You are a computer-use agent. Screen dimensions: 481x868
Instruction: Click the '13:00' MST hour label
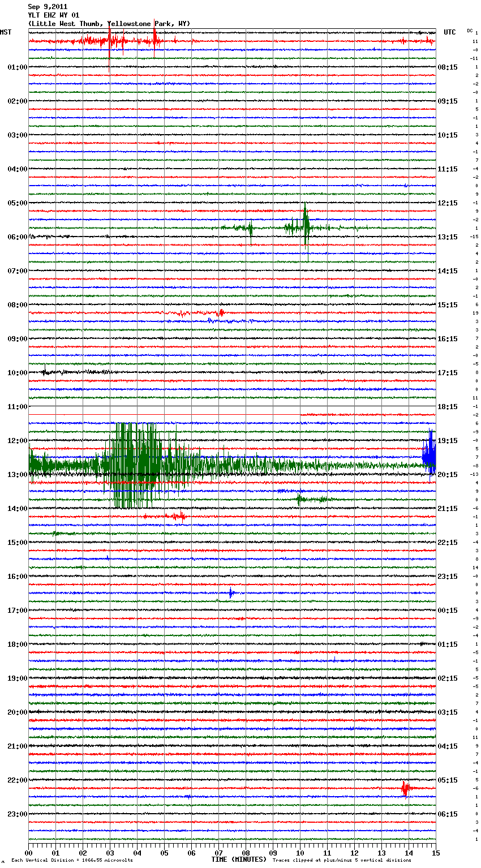point(18,475)
